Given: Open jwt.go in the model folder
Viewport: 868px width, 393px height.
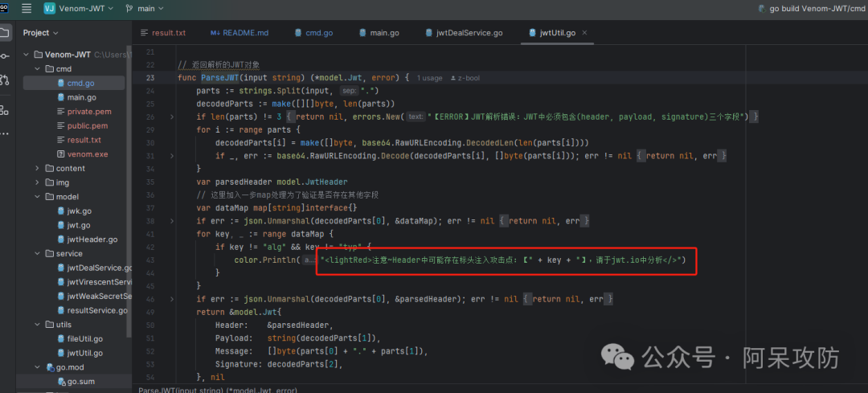Looking at the screenshot, I should [73, 225].
